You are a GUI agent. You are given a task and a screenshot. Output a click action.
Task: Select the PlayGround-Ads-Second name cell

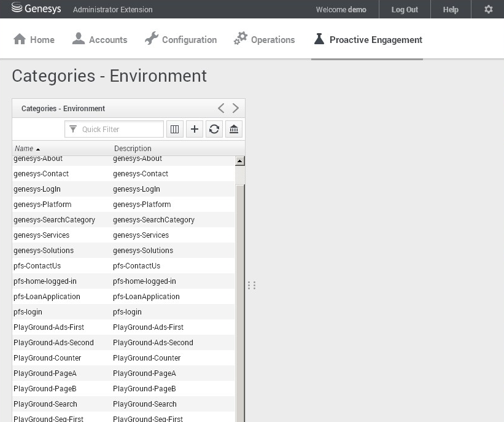(53, 343)
